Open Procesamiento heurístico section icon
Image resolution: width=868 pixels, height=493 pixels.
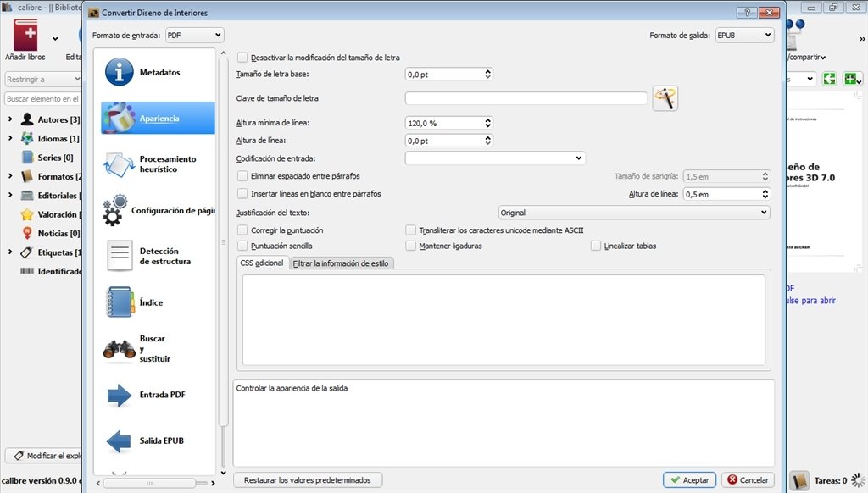click(119, 164)
